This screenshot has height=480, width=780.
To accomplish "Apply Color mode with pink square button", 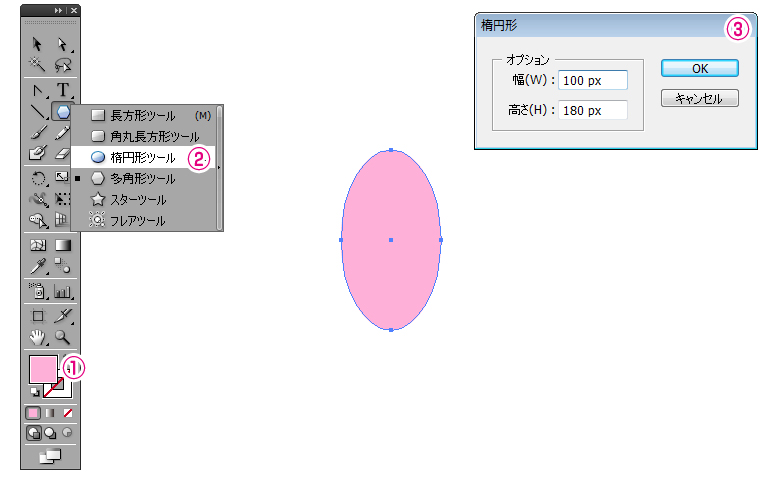I will pos(33,413).
